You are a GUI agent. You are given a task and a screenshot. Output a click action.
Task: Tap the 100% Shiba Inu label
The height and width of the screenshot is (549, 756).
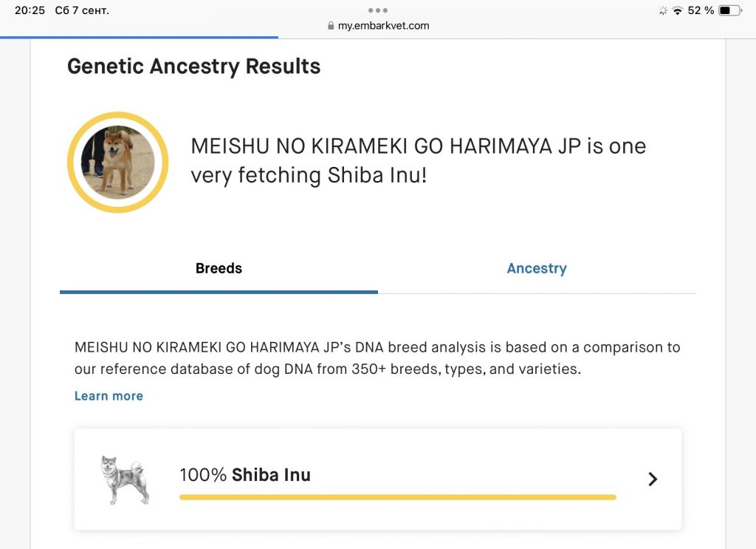click(245, 474)
